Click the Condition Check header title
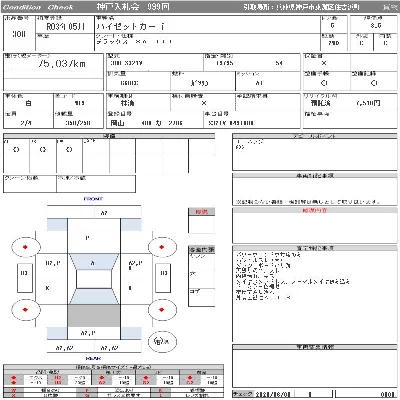 point(37,7)
